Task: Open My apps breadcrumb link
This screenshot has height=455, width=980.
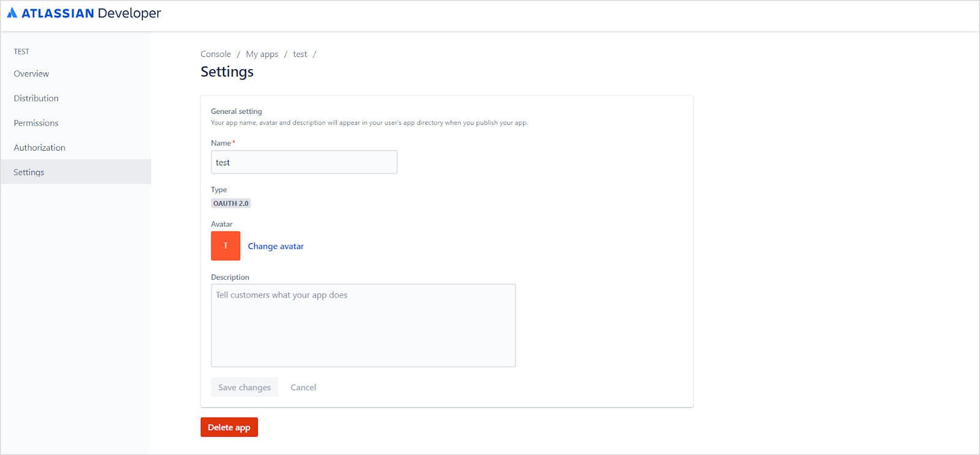Action: pos(262,54)
